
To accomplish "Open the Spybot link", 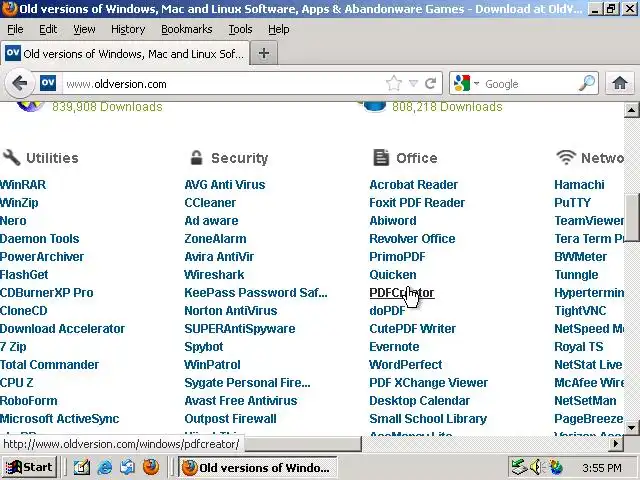I will pyautogui.click(x=204, y=347).
